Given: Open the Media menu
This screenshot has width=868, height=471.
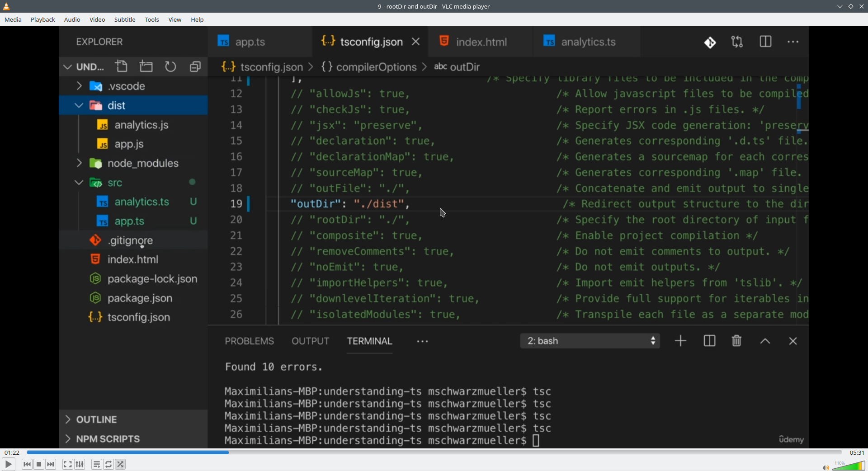Looking at the screenshot, I should click(13, 19).
